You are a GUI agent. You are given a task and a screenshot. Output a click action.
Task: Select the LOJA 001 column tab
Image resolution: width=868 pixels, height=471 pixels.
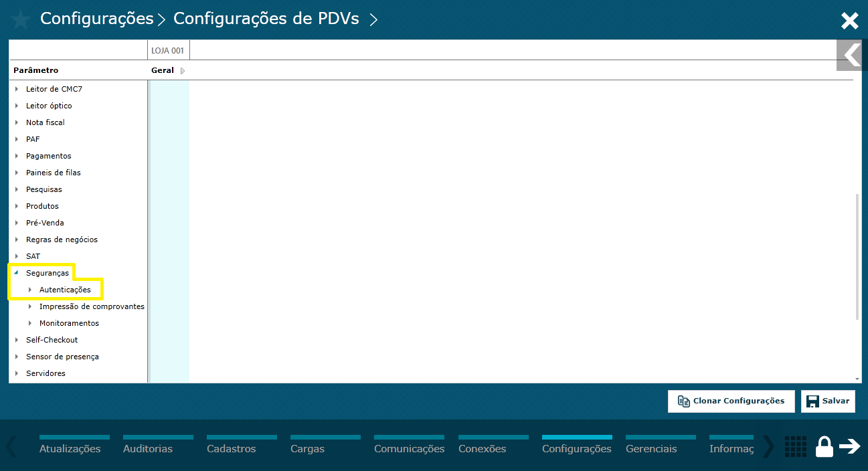point(167,50)
